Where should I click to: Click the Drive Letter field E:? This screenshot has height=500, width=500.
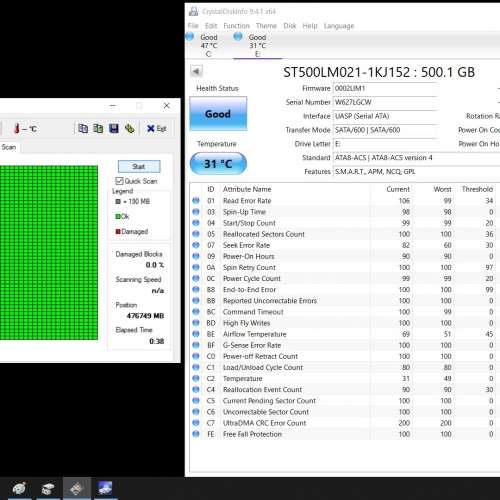pyautogui.click(x=385, y=144)
